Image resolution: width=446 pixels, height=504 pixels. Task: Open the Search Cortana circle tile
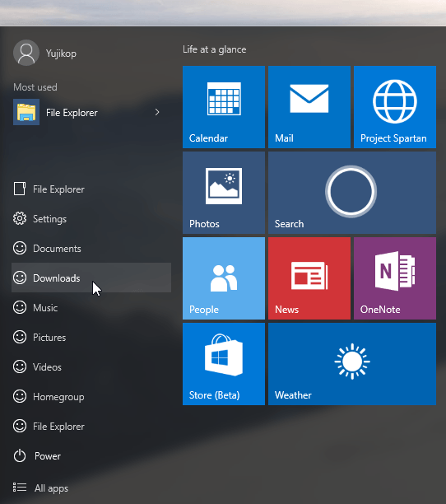point(352,193)
